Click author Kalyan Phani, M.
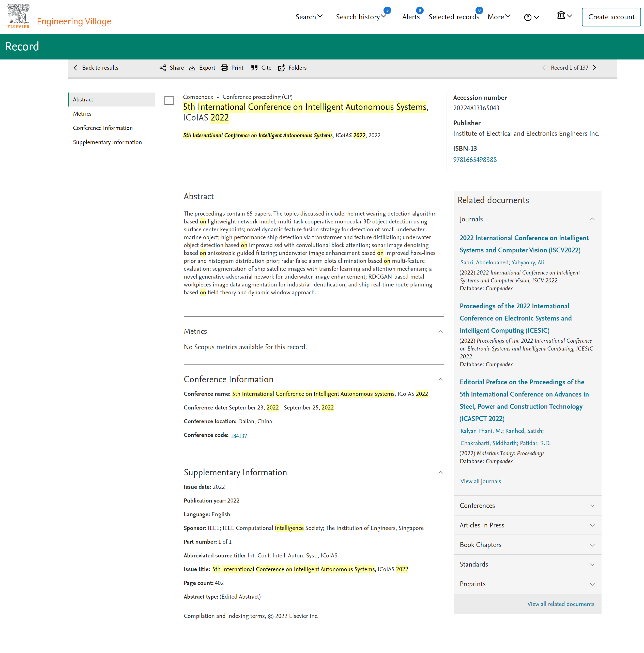The height and width of the screenshot is (653, 644). click(x=481, y=431)
